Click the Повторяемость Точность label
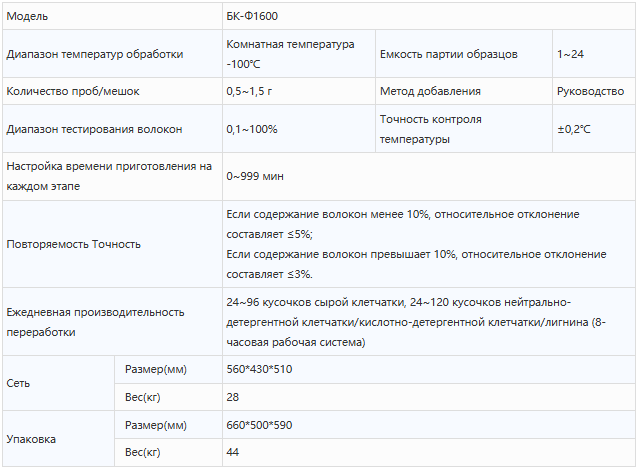The height and width of the screenshot is (470, 643). tap(74, 243)
